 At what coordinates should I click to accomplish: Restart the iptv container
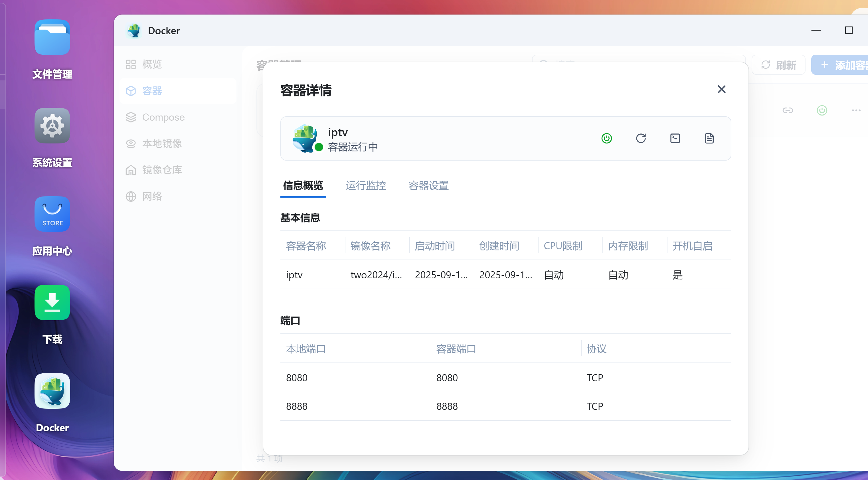point(641,138)
